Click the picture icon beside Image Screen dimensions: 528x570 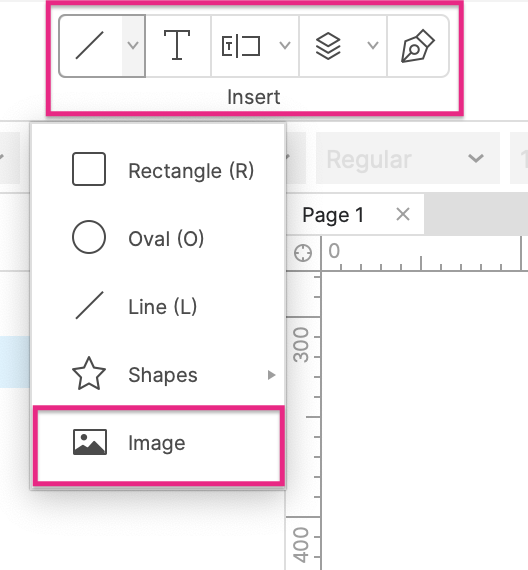90,442
